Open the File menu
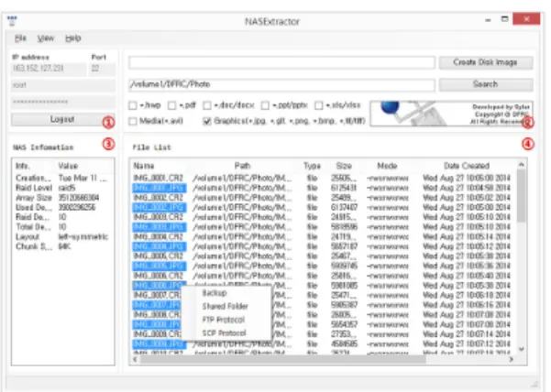 20,38
